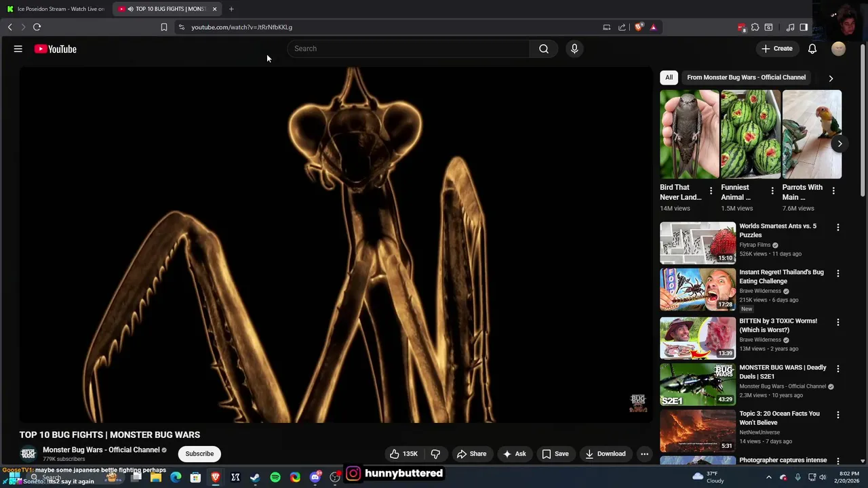Select the All filter chip
Screen dimensions: 868x488
pyautogui.click(x=669, y=77)
